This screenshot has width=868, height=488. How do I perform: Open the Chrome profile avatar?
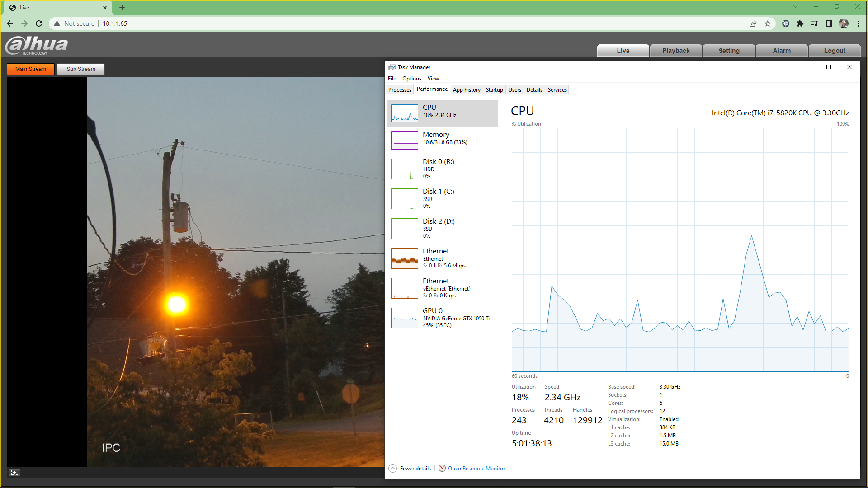844,23
